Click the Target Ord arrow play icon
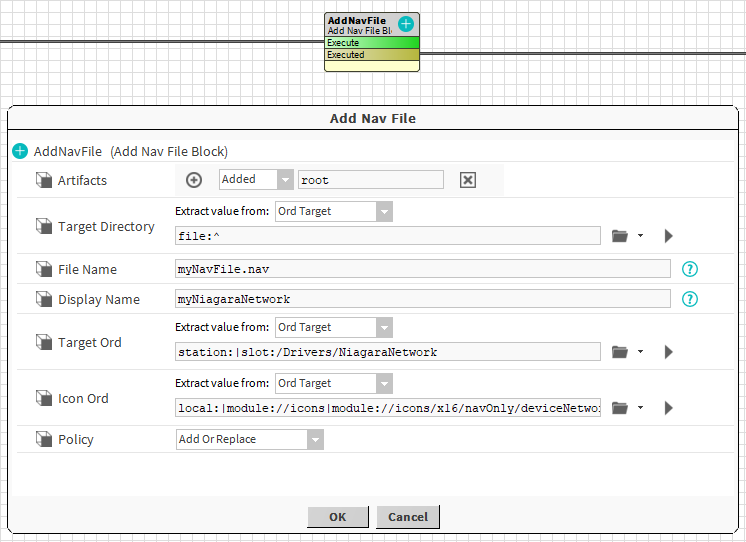Viewport: 746px width, 542px height. tap(669, 352)
